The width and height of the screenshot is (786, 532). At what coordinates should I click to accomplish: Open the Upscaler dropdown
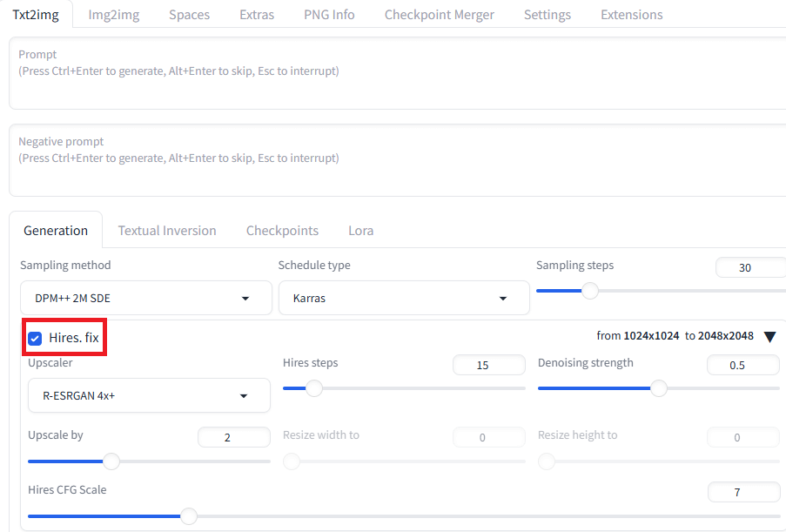pyautogui.click(x=149, y=395)
